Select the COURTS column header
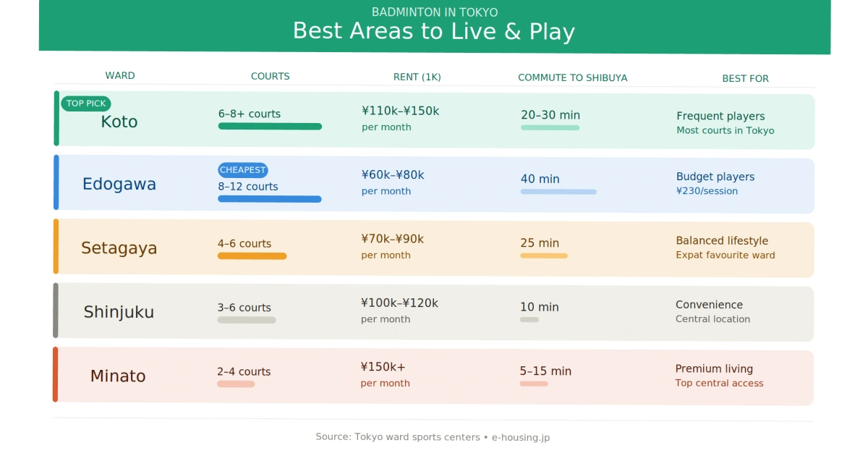 (270, 76)
